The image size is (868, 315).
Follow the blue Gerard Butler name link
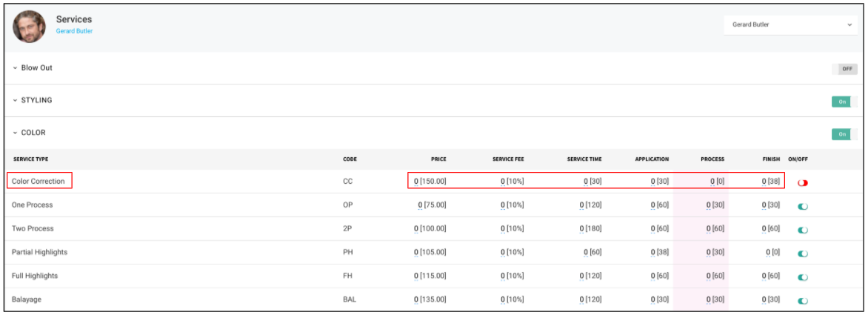click(x=74, y=32)
